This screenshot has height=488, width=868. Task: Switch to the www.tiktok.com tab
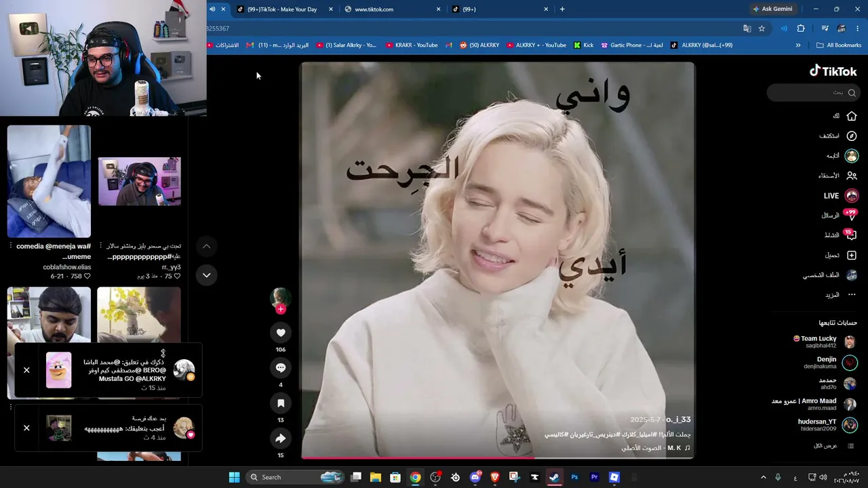(391, 9)
